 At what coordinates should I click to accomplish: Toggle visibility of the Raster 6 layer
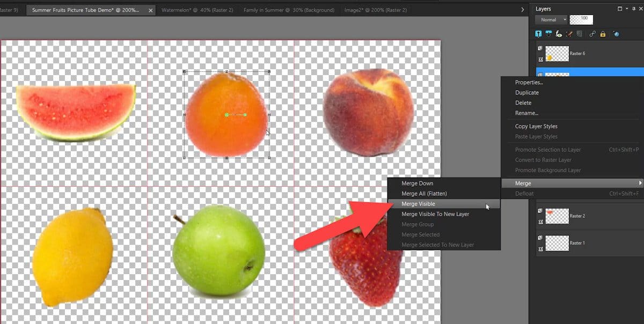pyautogui.click(x=540, y=48)
